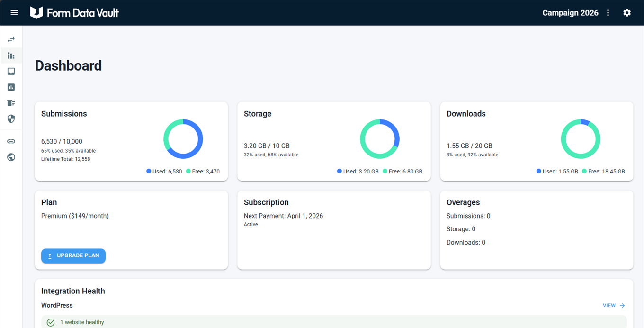The width and height of the screenshot is (644, 328).
Task: Open the shield security sidebar icon
Action: [11, 118]
